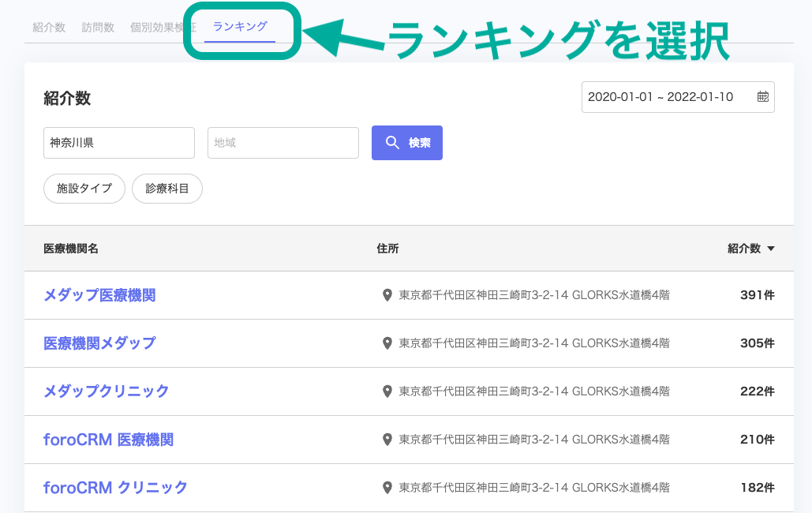Viewport: 812px width, 513px height.
Task: Open the メダップクリニック link
Action: coord(107,391)
